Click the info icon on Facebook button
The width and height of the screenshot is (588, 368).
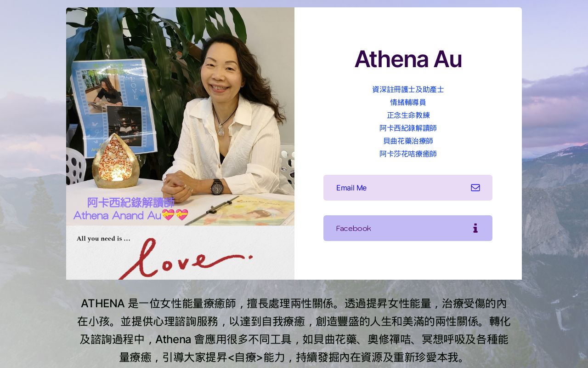[x=475, y=228]
